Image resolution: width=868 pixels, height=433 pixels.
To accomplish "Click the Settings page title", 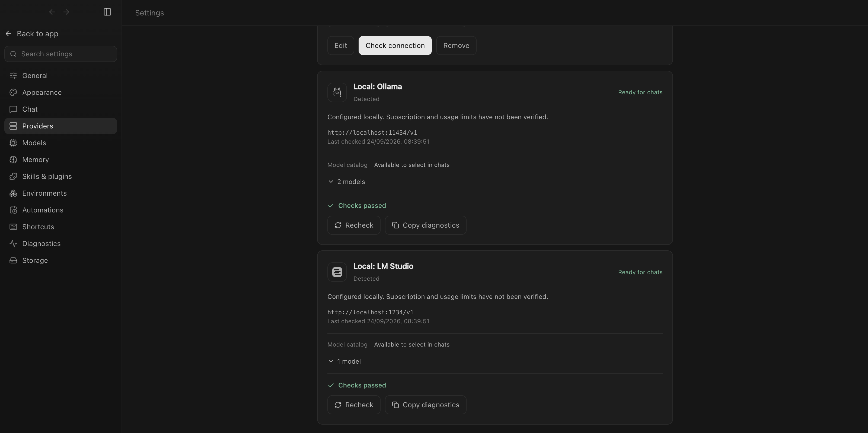I will click(150, 13).
